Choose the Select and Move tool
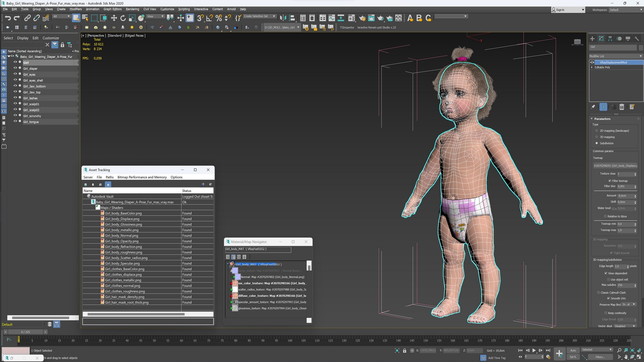The image size is (644, 362). point(114,18)
